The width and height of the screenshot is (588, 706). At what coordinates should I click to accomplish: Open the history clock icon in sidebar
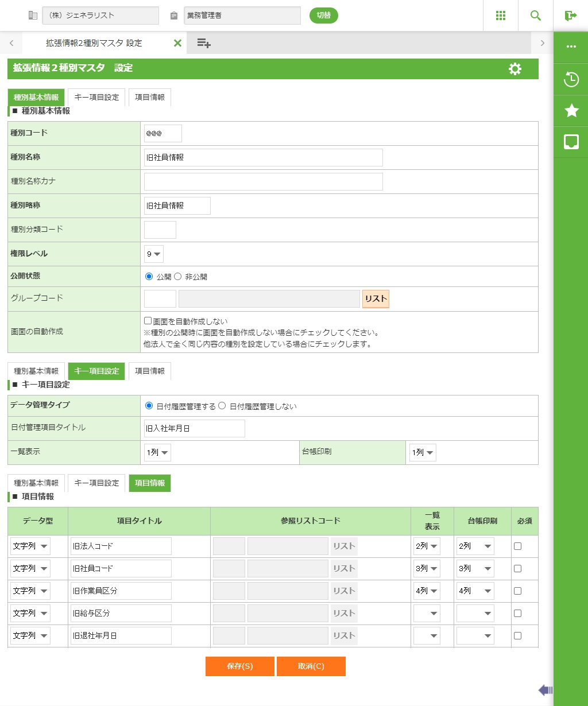571,79
